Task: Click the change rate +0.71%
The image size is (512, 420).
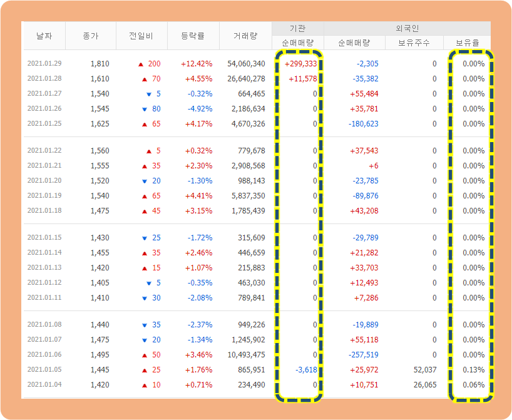Action: [x=198, y=385]
